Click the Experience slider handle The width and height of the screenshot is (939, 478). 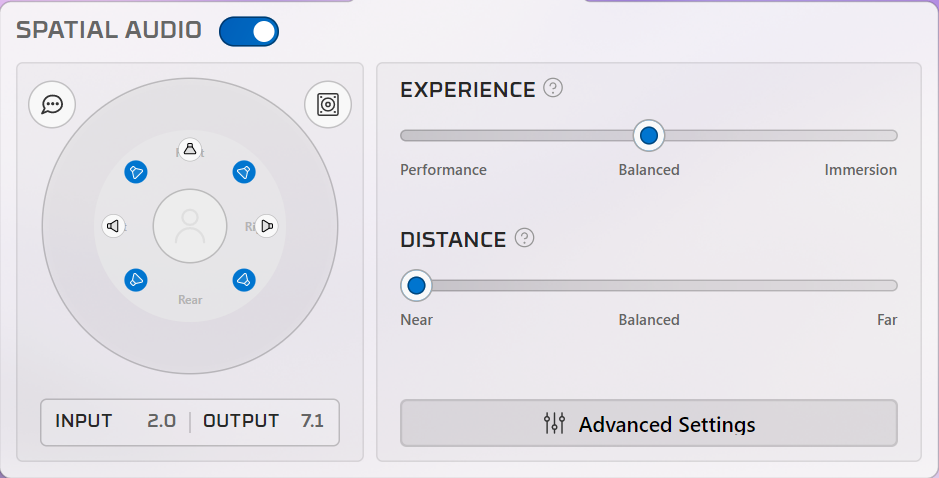(649, 136)
